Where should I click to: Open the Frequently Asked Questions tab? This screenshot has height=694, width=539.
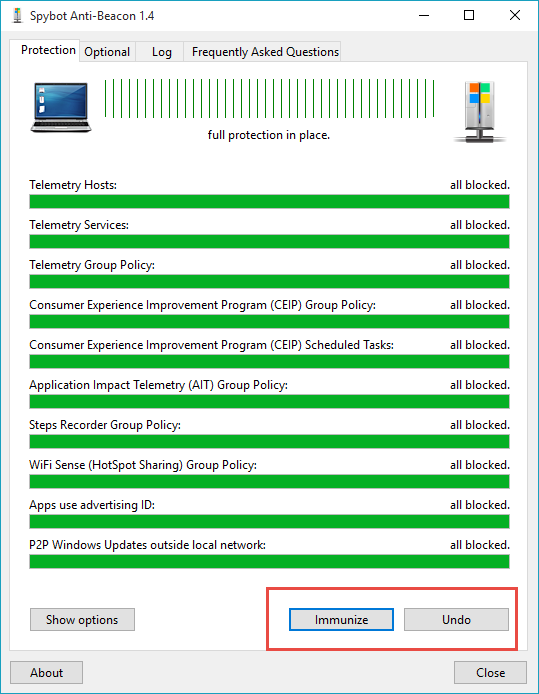tap(265, 52)
